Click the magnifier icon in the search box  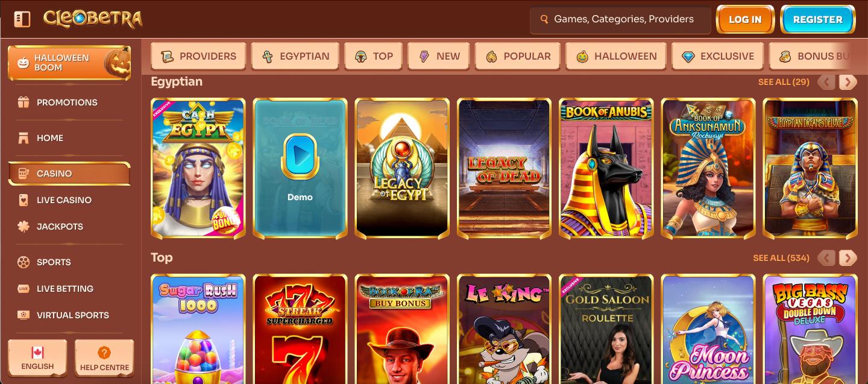click(x=544, y=19)
